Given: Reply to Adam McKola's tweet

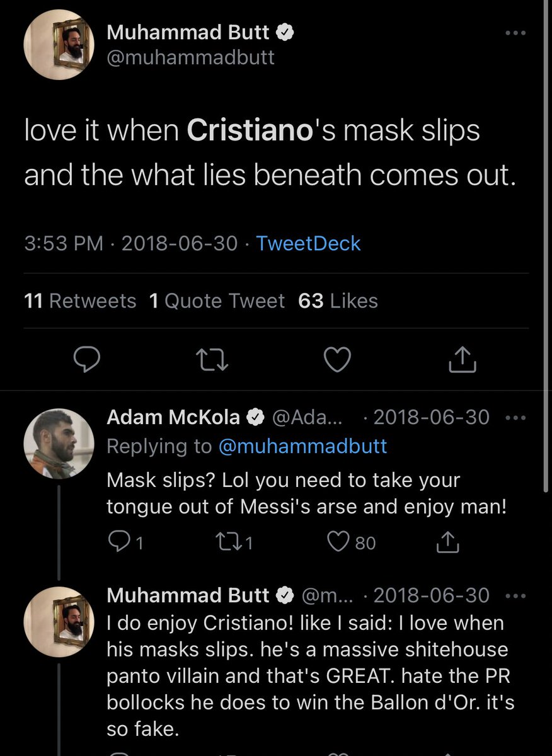Looking at the screenshot, I should pos(119,542).
